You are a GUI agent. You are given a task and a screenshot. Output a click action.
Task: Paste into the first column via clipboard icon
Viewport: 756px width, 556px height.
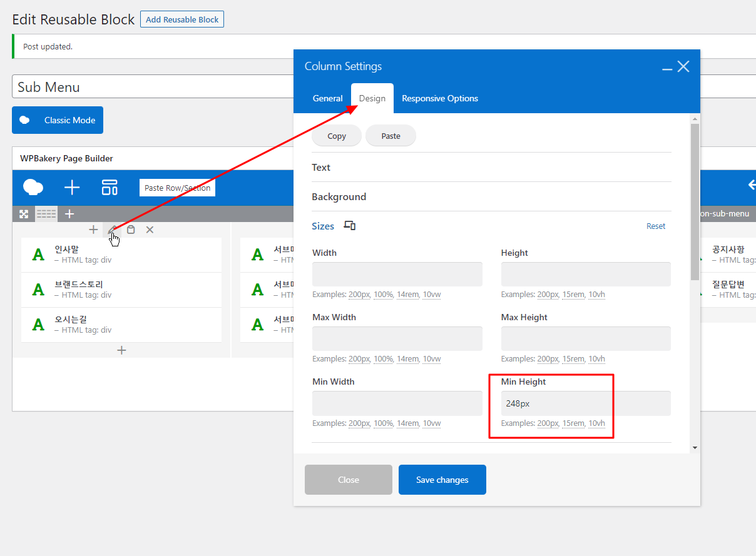tap(131, 230)
